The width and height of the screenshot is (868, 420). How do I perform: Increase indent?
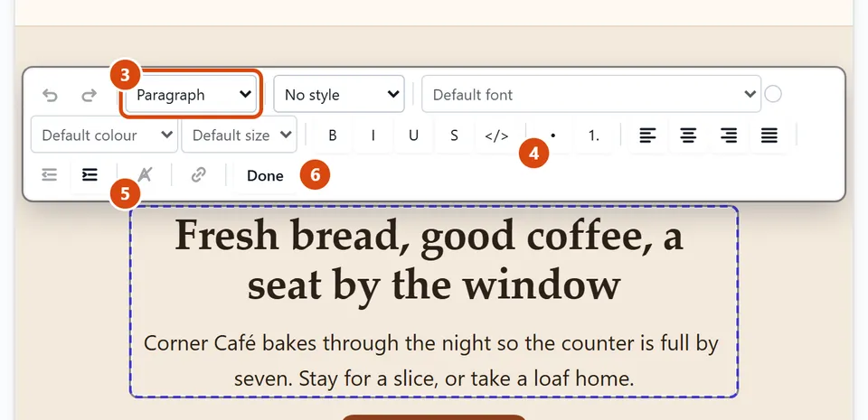pos(90,175)
